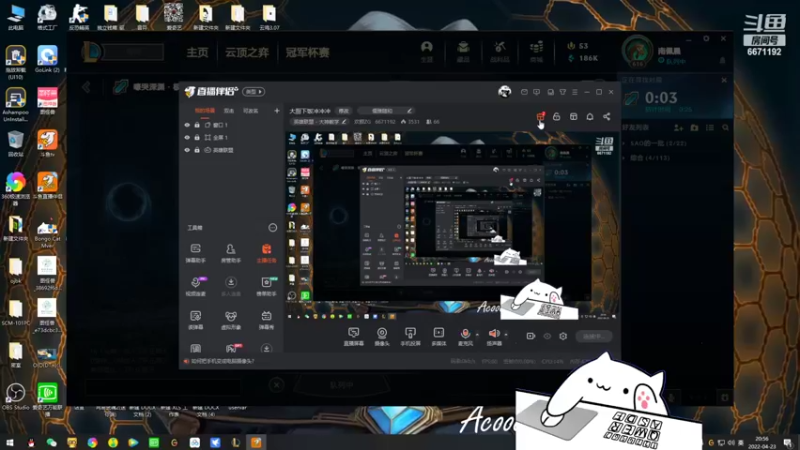
Task: Mute the 扬声器 speaker
Action: click(494, 337)
